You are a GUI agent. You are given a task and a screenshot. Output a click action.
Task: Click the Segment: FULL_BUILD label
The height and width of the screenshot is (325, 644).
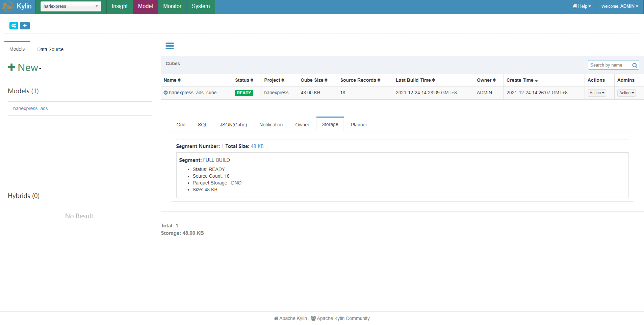click(x=205, y=160)
